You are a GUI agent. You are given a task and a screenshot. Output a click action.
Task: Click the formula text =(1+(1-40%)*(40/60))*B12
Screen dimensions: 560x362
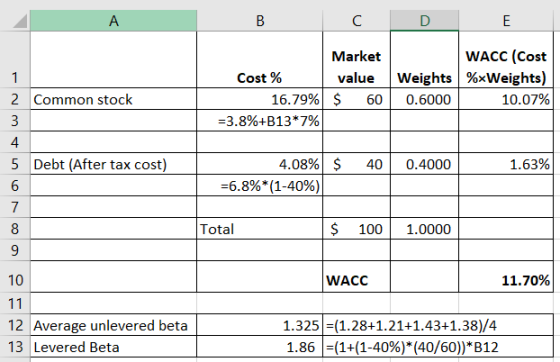[412, 347]
